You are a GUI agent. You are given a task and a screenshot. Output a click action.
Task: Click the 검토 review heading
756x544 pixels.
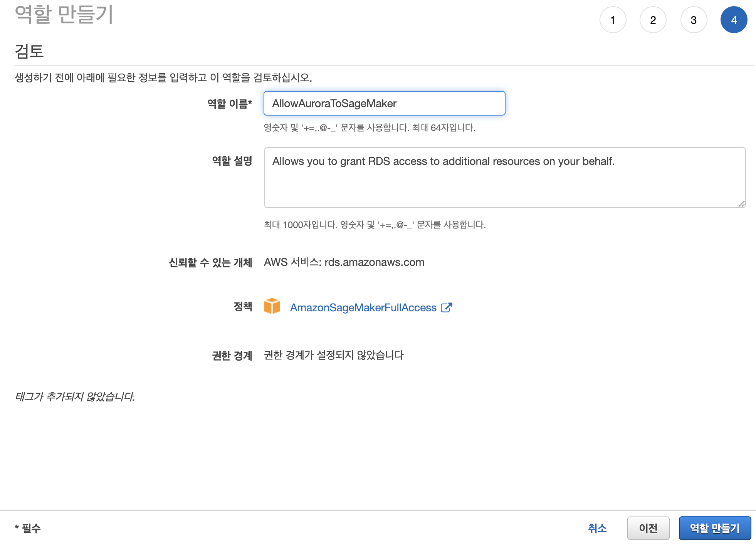point(29,51)
